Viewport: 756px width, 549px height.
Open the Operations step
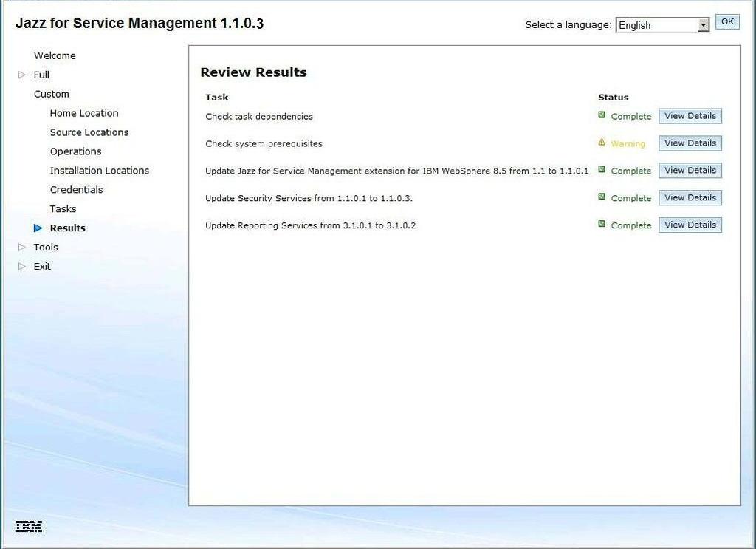click(x=76, y=151)
